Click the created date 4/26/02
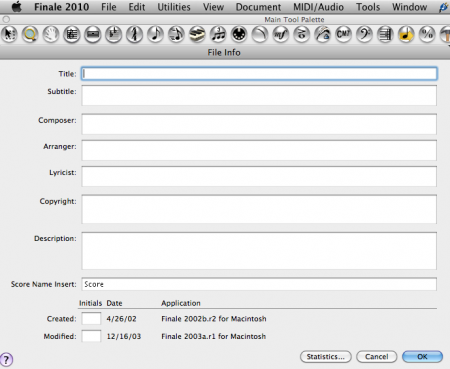Screen dimensions: 450x369 tap(121, 319)
